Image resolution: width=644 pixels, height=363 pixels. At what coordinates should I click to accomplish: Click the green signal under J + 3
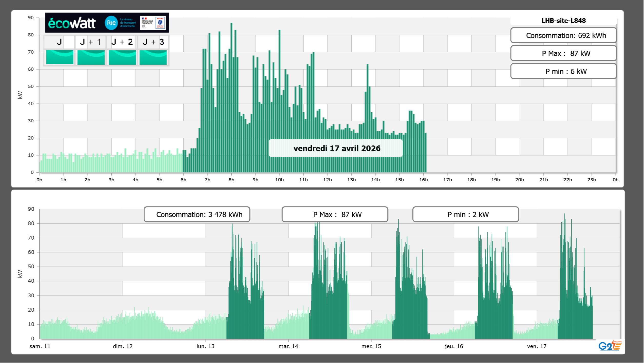tap(153, 57)
